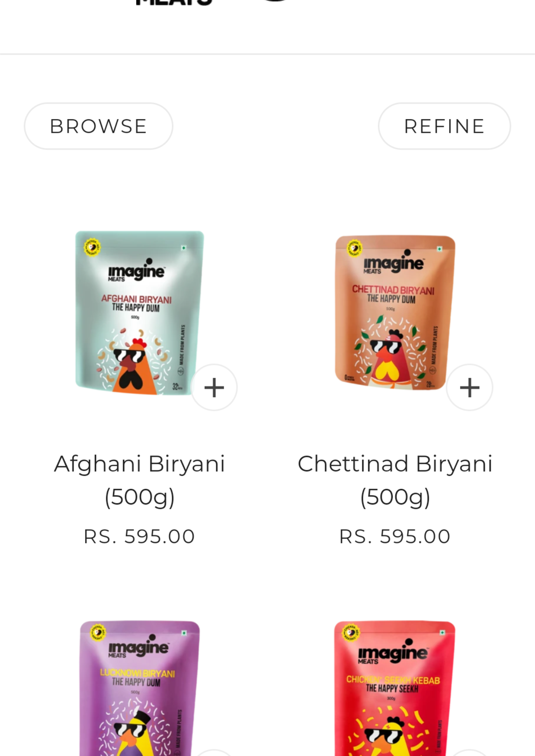Screen dimensions: 535x756
Task: Open the REFINE filter options
Action: 444,126
